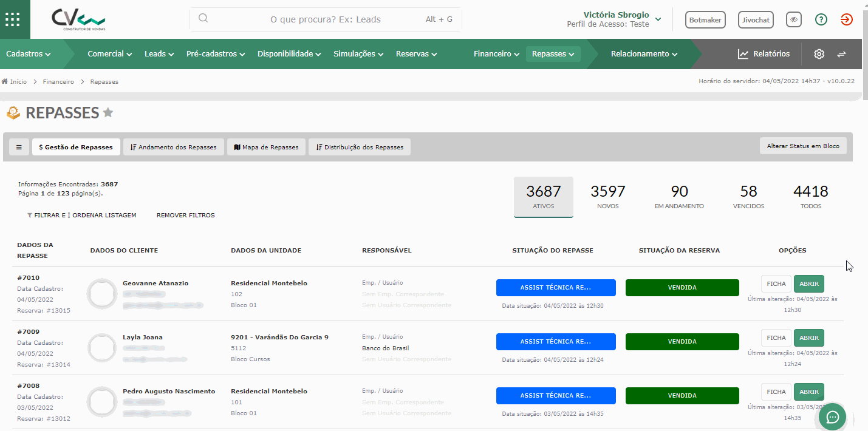Open the apps grid menu icon
The image size is (868, 431).
[x=12, y=19]
